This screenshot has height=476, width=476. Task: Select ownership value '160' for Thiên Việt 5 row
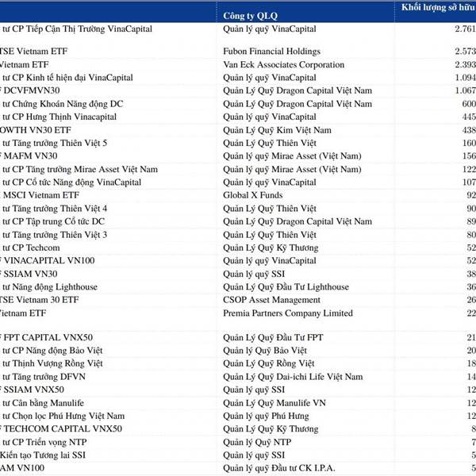[x=469, y=143]
